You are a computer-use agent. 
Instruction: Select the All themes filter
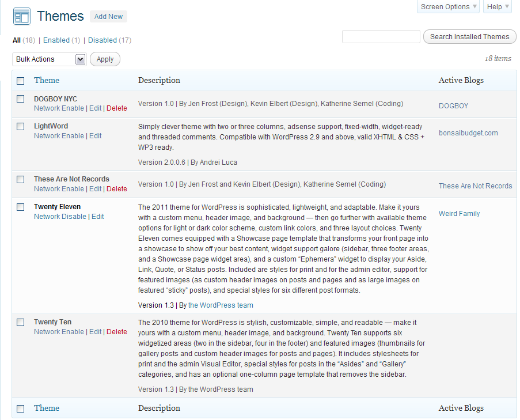(x=17, y=40)
